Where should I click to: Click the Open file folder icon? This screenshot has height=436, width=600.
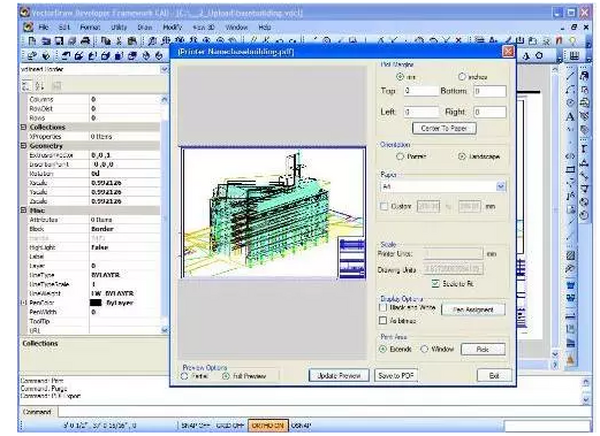point(46,41)
